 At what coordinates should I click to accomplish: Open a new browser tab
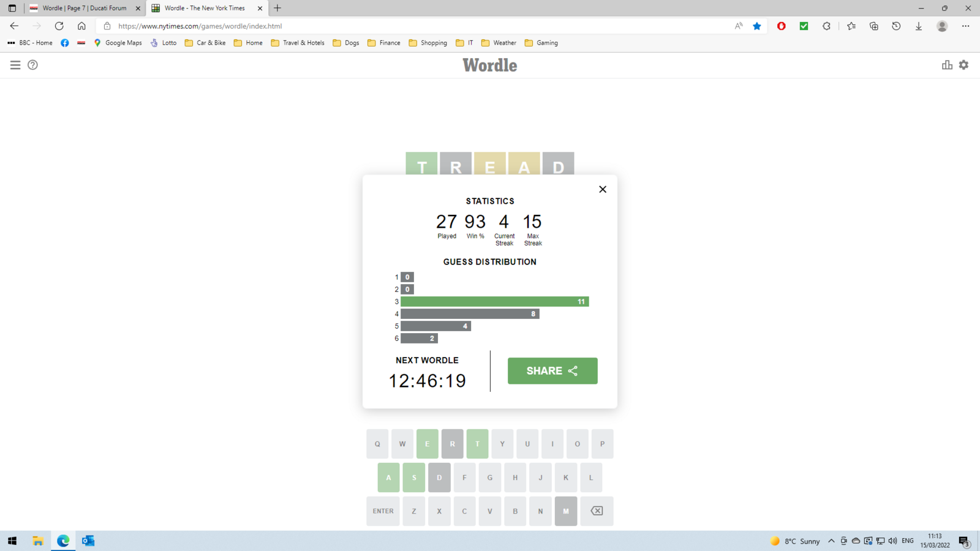[277, 8]
